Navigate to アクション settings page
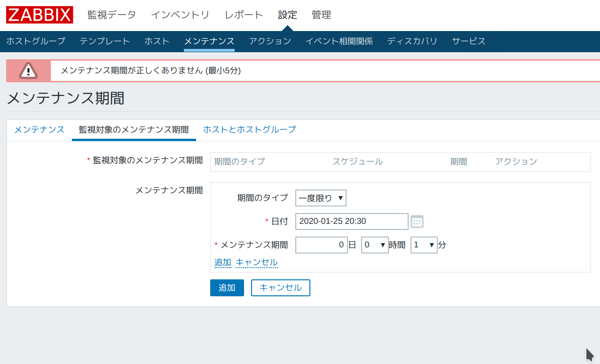This screenshot has height=364, width=600. click(270, 41)
